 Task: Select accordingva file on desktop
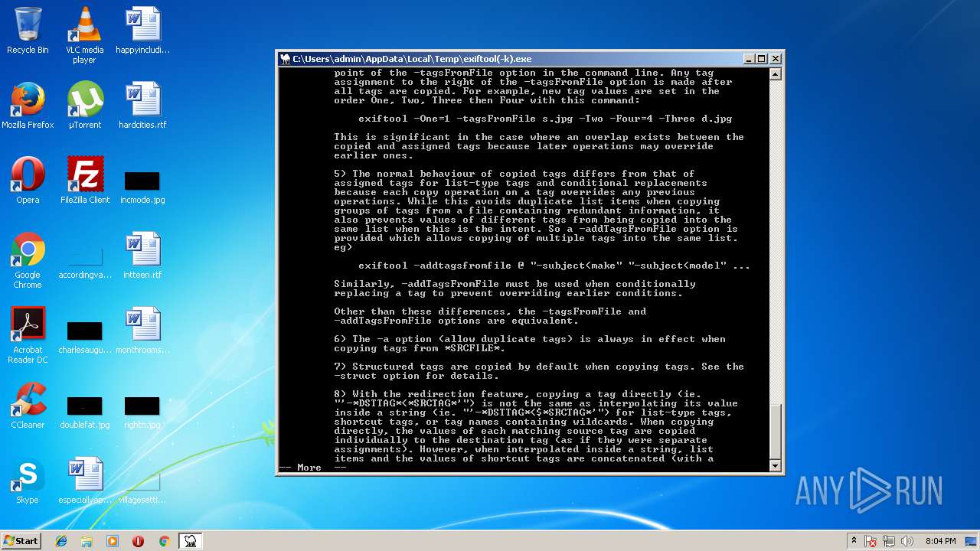click(x=84, y=262)
